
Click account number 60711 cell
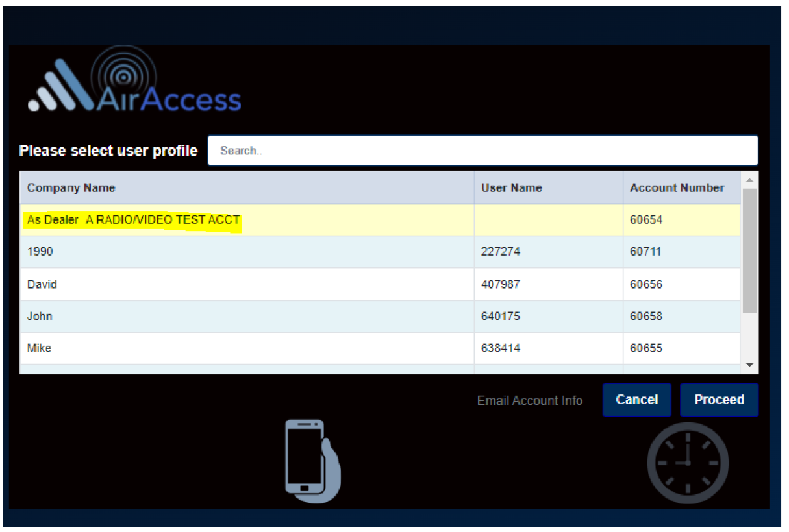645,252
